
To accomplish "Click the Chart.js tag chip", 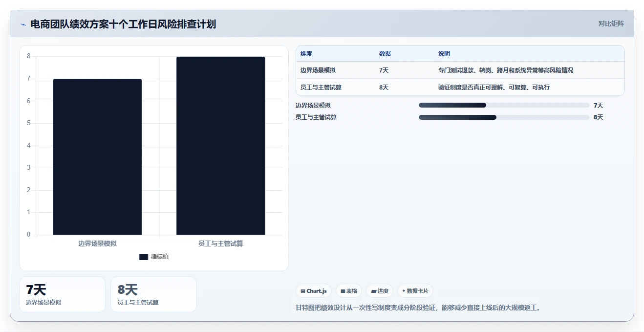I will (x=314, y=291).
